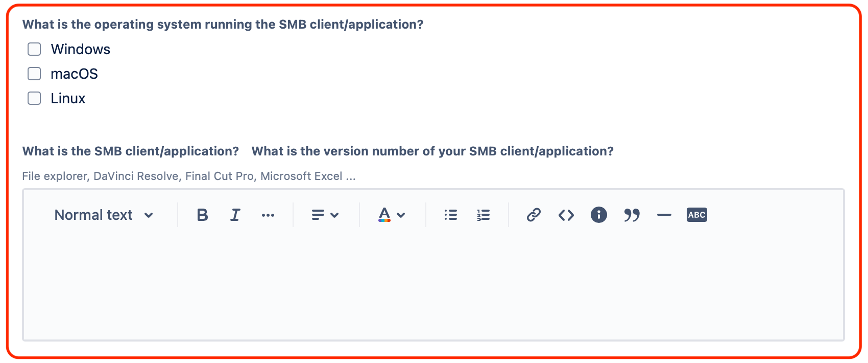Open the text color dropdown
868x363 pixels.
tap(392, 215)
